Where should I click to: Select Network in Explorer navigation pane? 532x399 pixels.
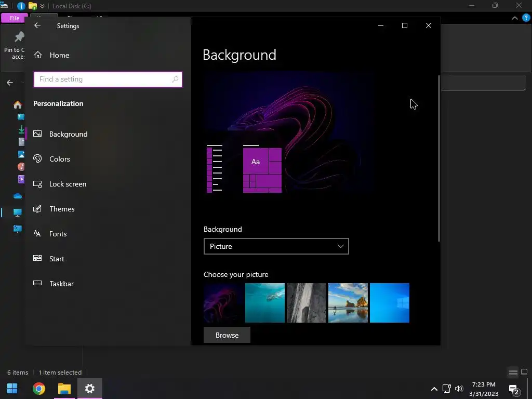coord(18,229)
